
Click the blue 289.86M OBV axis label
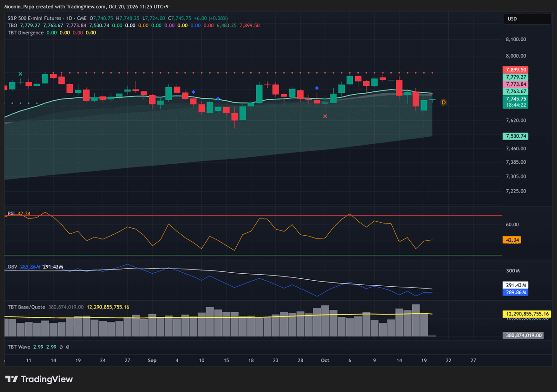516,293
